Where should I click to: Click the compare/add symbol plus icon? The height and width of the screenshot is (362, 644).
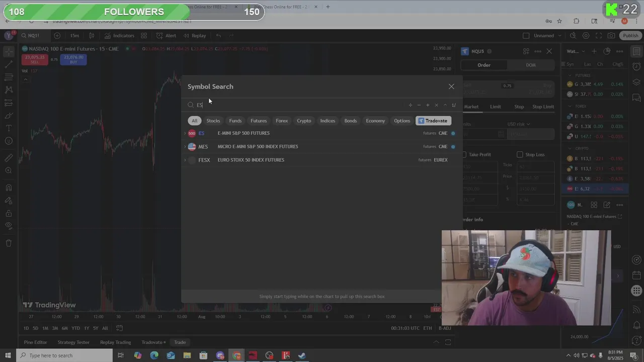pos(57,36)
